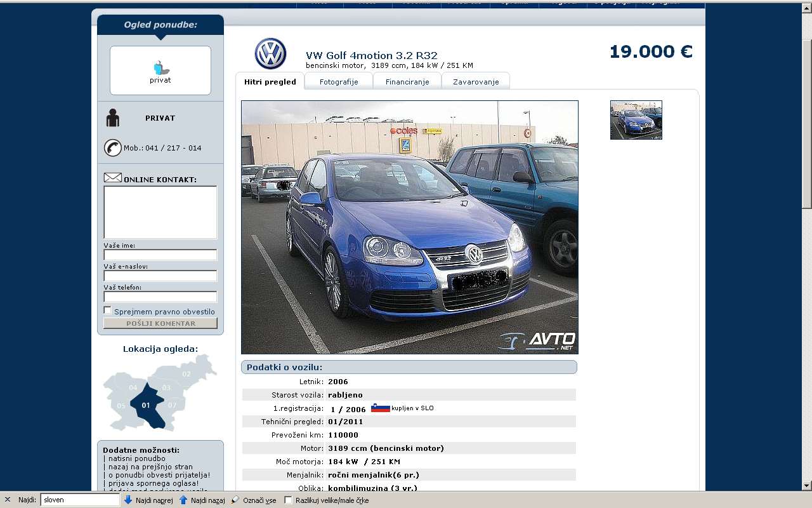Click the envelope icon beside Online kontakt

[x=112, y=178]
